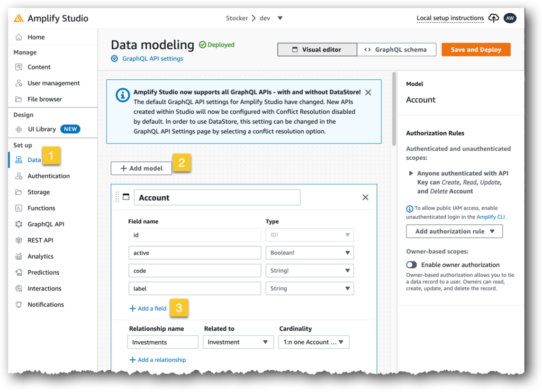Expand the API Key authorization rule
The image size is (542, 392).
(411, 174)
